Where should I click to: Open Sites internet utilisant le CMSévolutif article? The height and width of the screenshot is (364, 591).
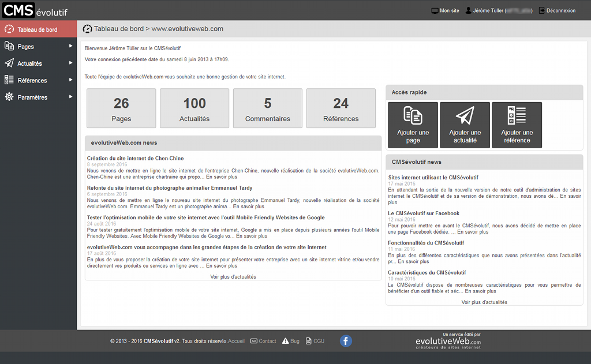pyautogui.click(x=433, y=178)
